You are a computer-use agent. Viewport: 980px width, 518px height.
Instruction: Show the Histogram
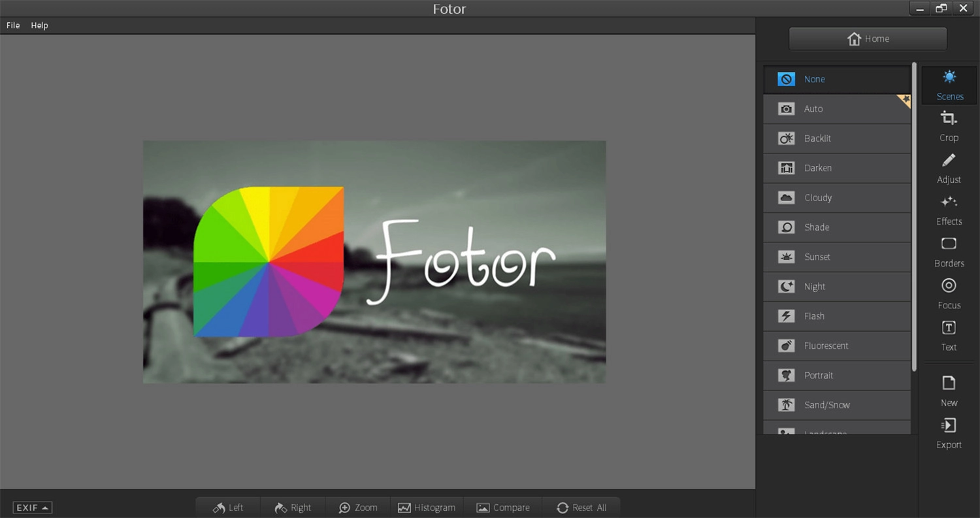[427, 508]
